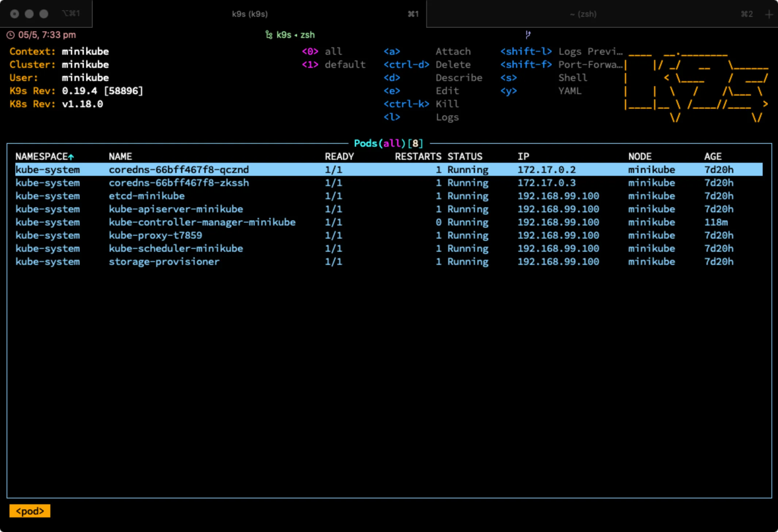Click the <pod> breadcrumb at the bottom
778x532 pixels.
[x=30, y=511]
